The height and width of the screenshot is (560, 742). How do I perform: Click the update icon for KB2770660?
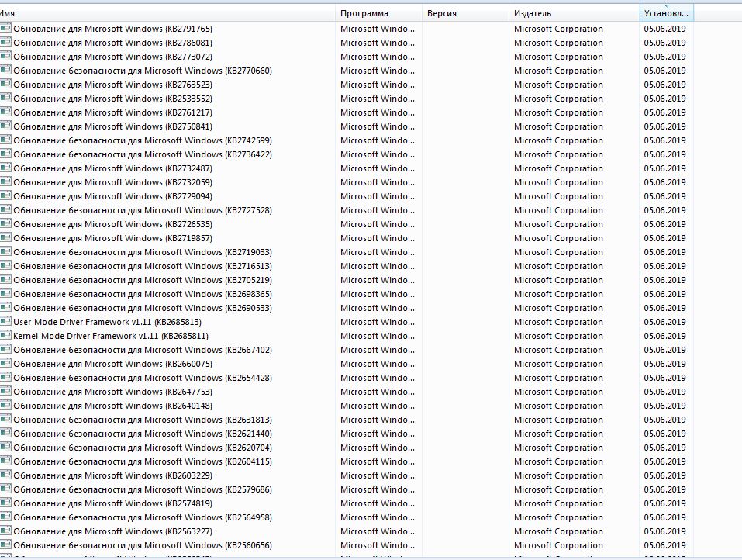[5, 70]
